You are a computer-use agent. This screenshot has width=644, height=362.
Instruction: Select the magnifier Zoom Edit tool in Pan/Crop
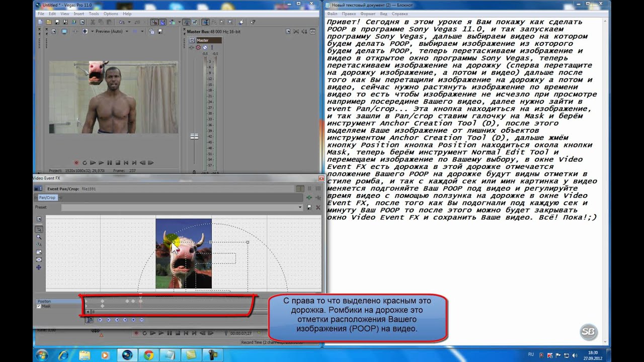(x=39, y=237)
